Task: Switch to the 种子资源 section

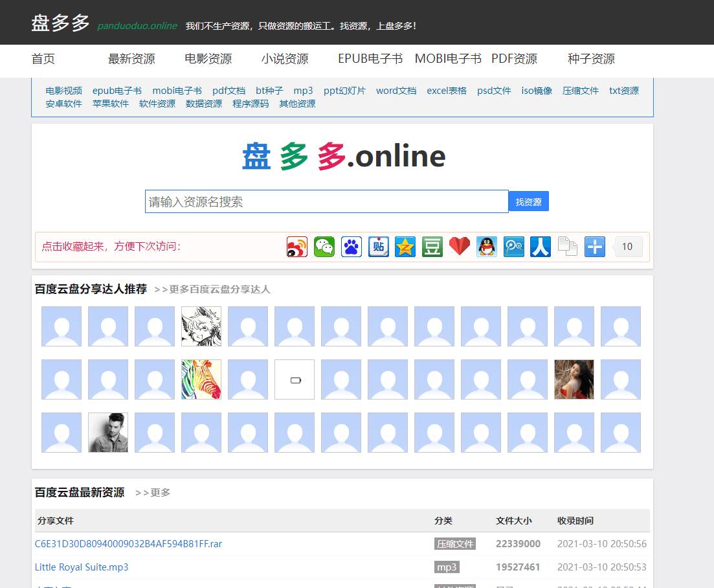Action: (591, 59)
